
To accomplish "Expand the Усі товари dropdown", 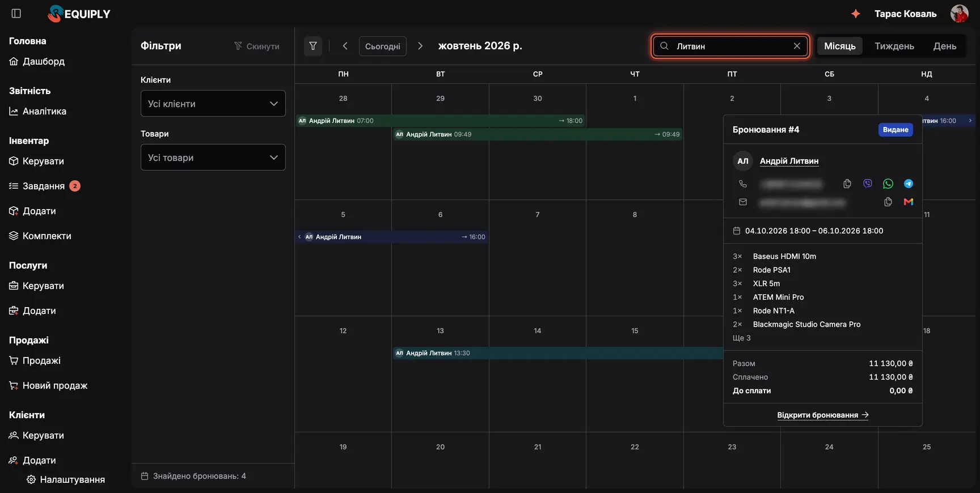I will tap(213, 158).
